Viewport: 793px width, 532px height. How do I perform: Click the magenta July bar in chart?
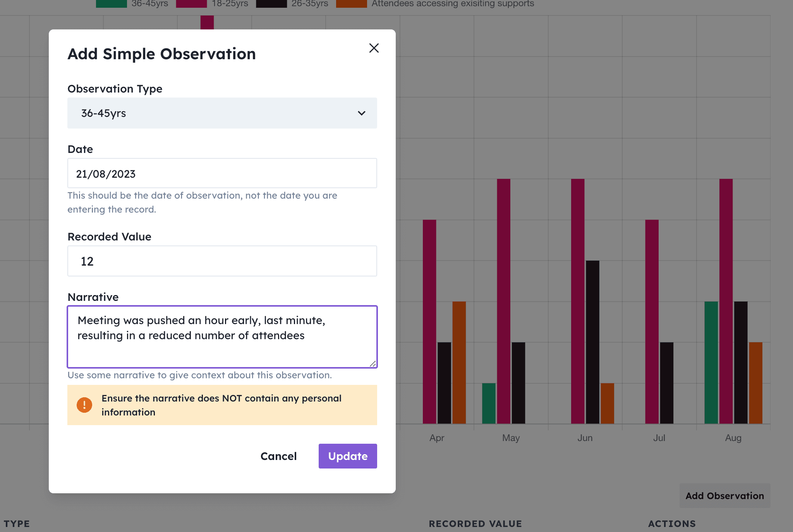pos(652,321)
